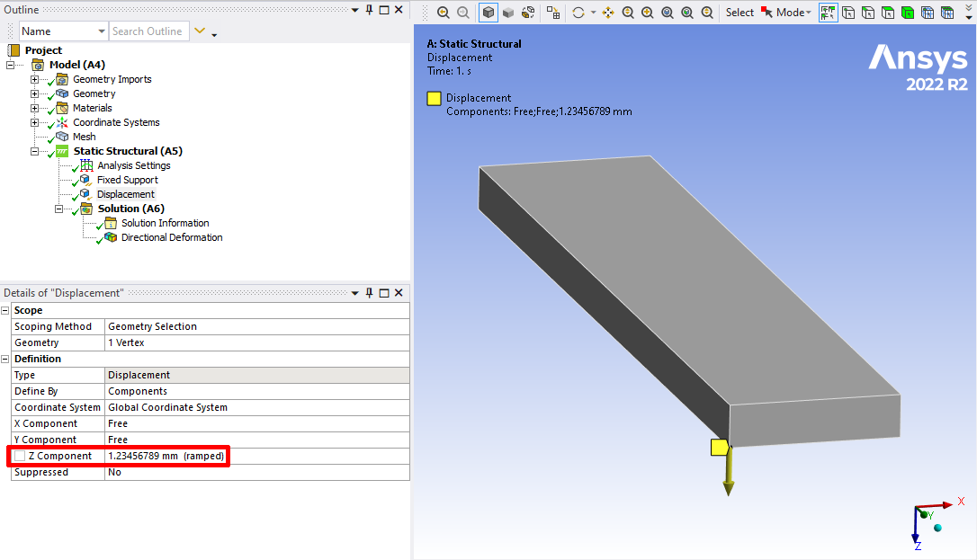
Task: Click the yellow Displacement marker on the model vertex
Action: click(x=719, y=447)
